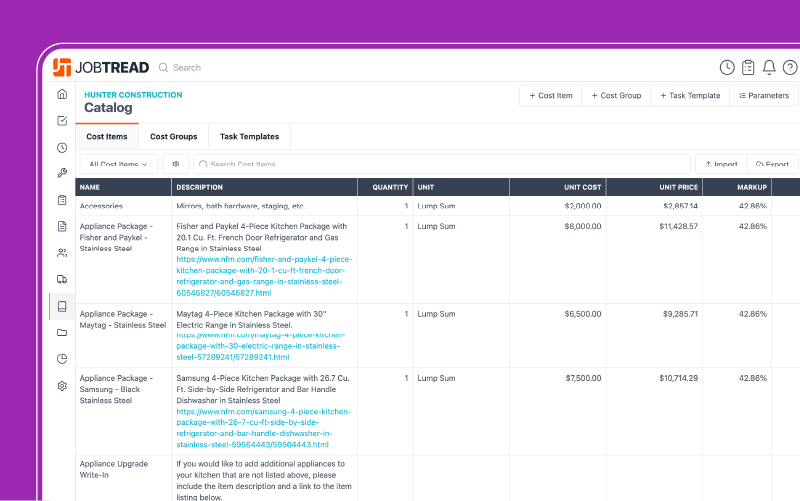800x501 pixels.
Task: Open the documents sidebar icon
Action: [x=62, y=226]
